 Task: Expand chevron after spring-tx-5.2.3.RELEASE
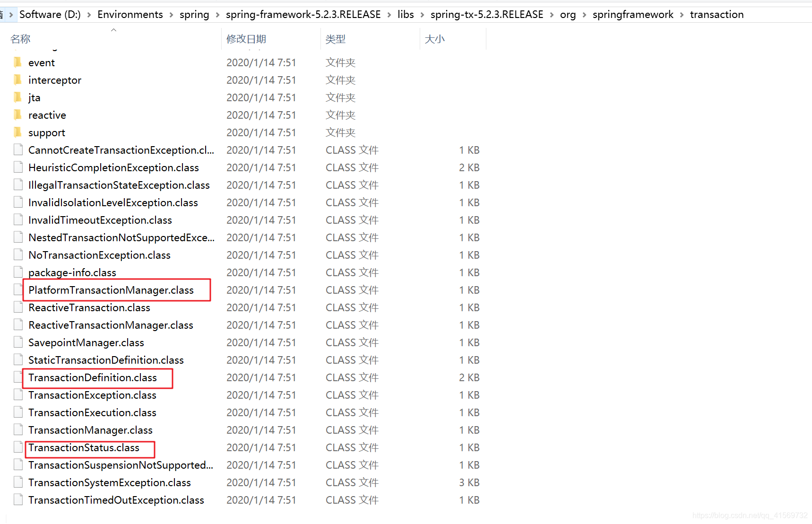[x=552, y=15]
